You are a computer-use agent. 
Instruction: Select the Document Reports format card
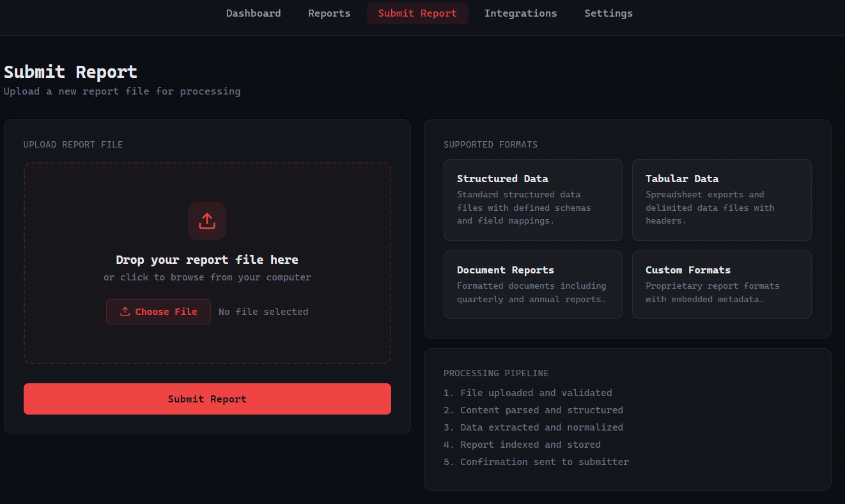533,284
